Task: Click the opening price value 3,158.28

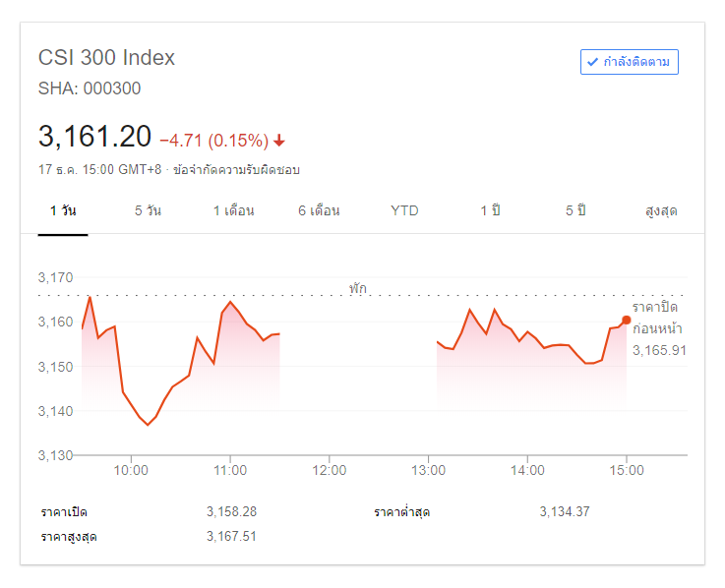Action: pos(231,511)
